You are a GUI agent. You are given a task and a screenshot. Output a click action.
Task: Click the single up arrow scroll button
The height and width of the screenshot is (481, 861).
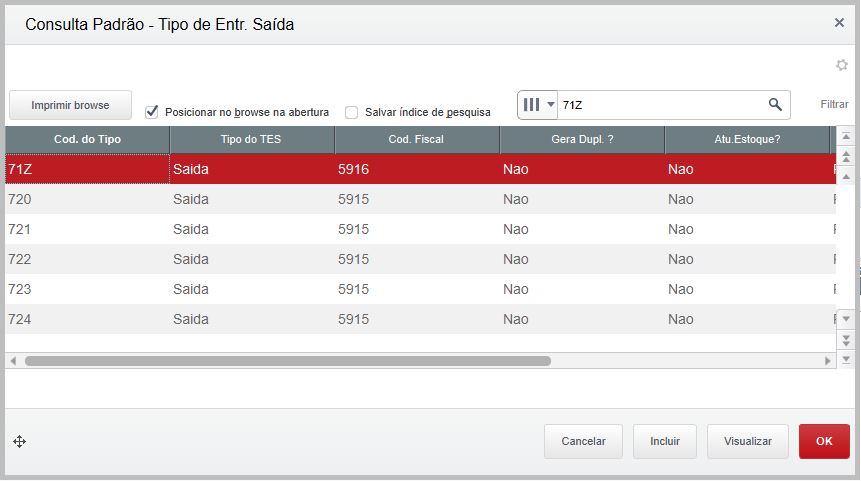[x=846, y=177]
